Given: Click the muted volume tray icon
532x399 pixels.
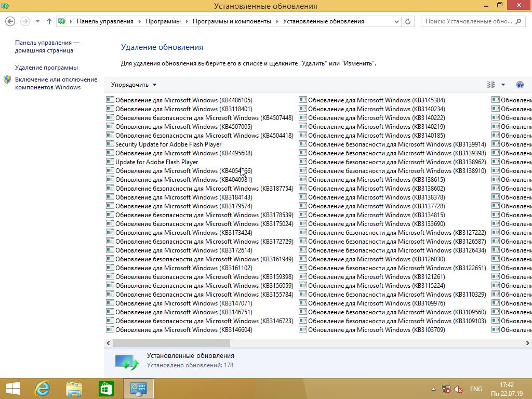Looking at the screenshot, I should pyautogui.click(x=459, y=389).
